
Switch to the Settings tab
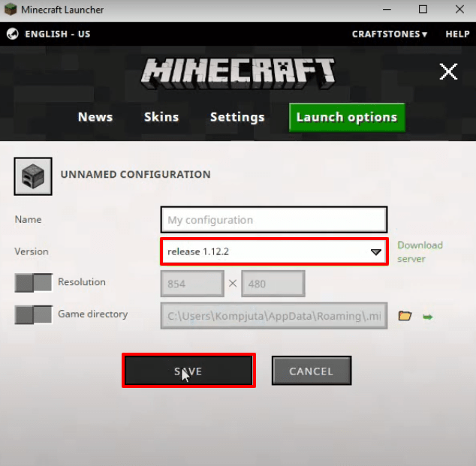[x=237, y=117]
